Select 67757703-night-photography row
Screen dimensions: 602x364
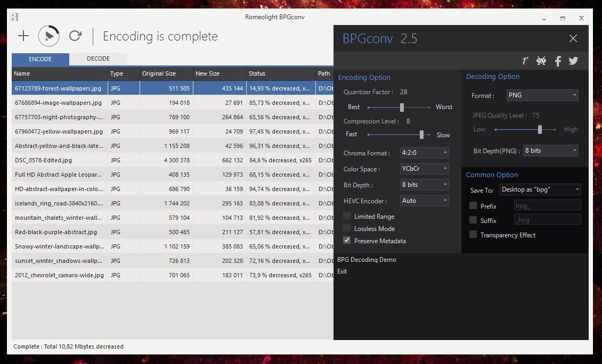coord(173,117)
